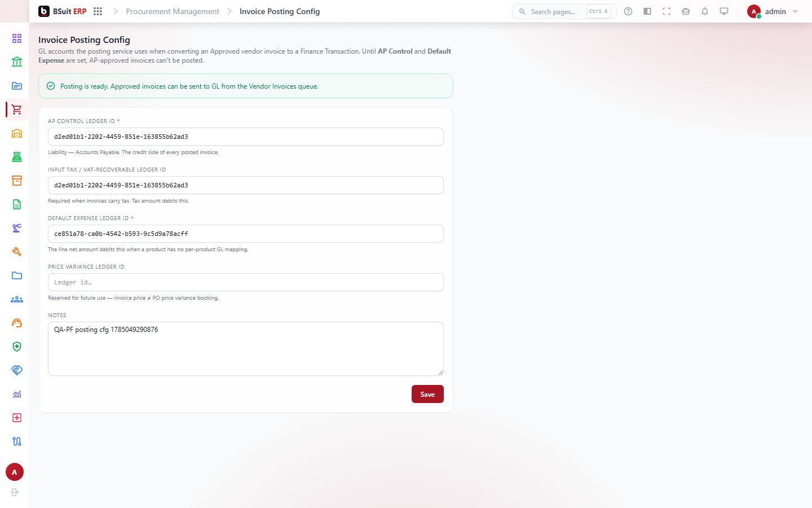The height and width of the screenshot is (508, 812).
Task: Open the bank/finance module icon
Action: [x=17, y=62]
